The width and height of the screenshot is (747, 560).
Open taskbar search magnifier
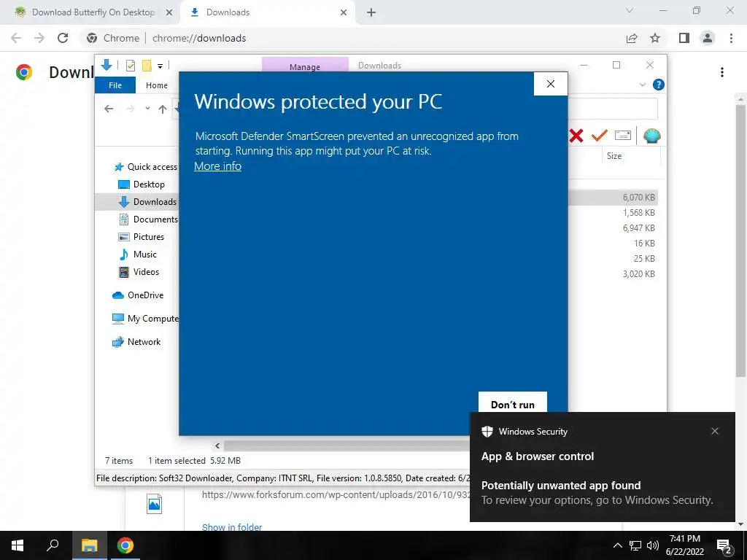53,545
